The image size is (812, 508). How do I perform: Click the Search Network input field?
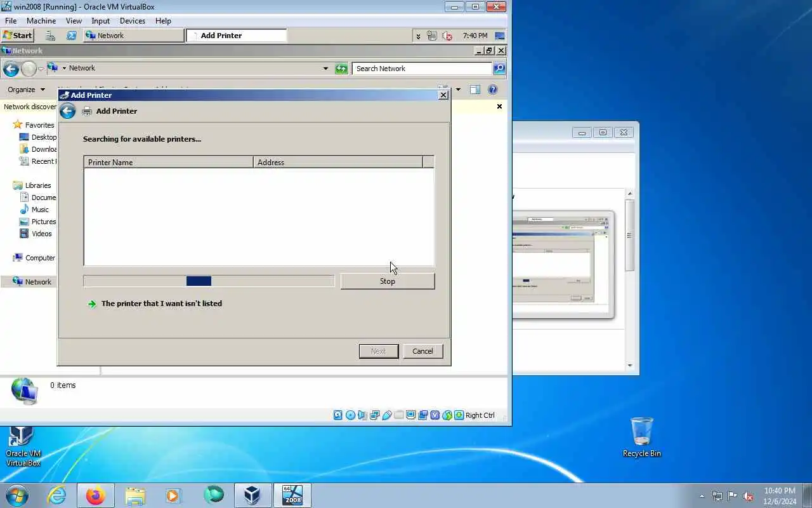[x=422, y=69]
